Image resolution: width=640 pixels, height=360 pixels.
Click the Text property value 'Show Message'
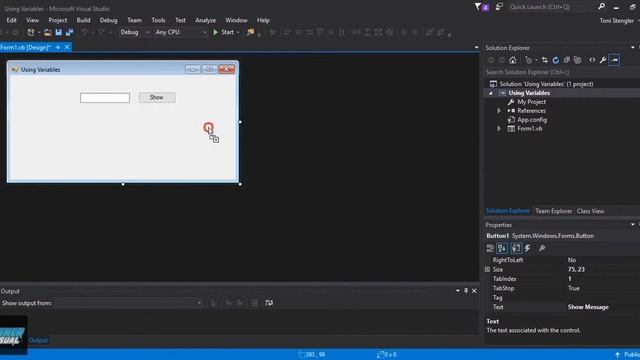pos(588,307)
